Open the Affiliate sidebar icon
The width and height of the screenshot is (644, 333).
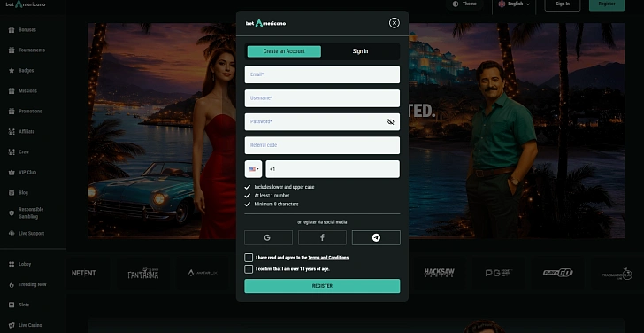(11, 132)
